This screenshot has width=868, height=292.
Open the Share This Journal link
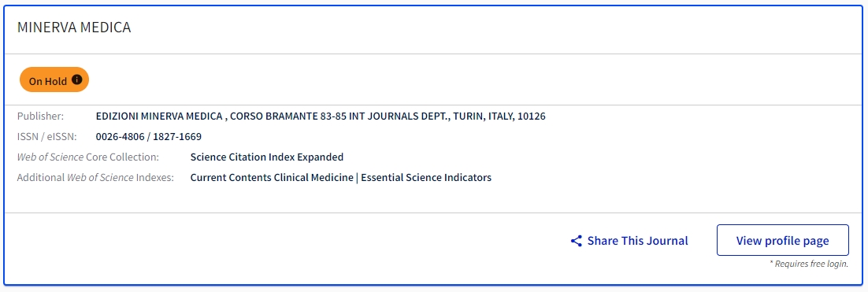click(629, 241)
